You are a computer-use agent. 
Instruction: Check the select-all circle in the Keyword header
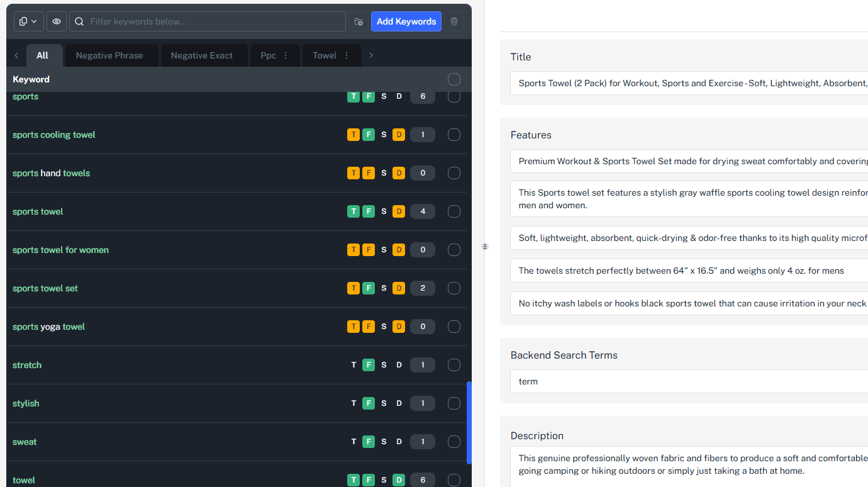coord(453,79)
